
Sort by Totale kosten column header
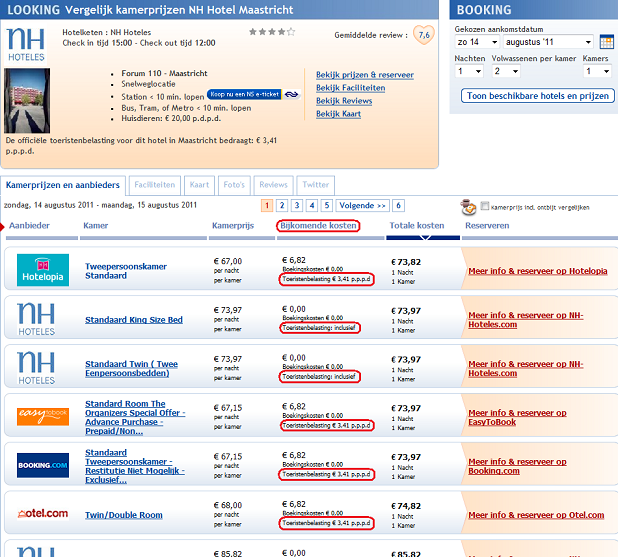click(x=417, y=225)
